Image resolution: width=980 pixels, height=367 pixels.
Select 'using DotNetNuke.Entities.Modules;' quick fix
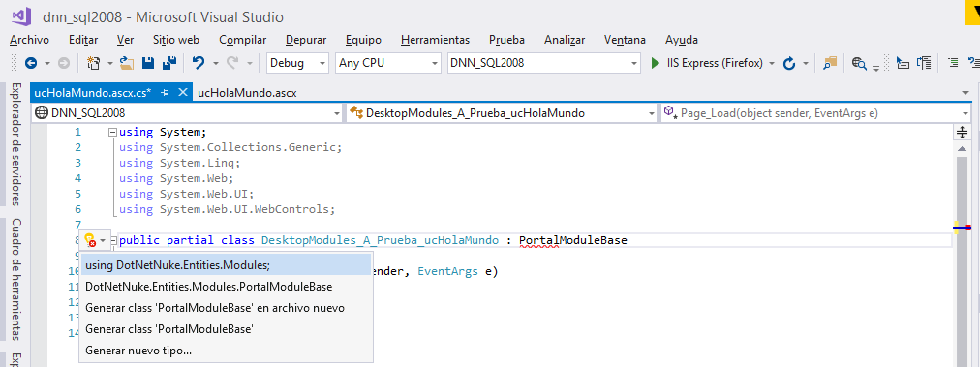point(227,265)
